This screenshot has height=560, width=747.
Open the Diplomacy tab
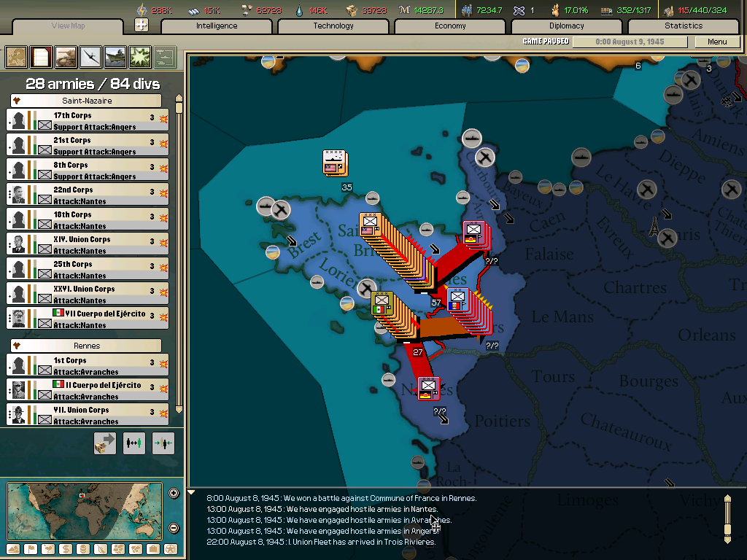click(x=567, y=26)
